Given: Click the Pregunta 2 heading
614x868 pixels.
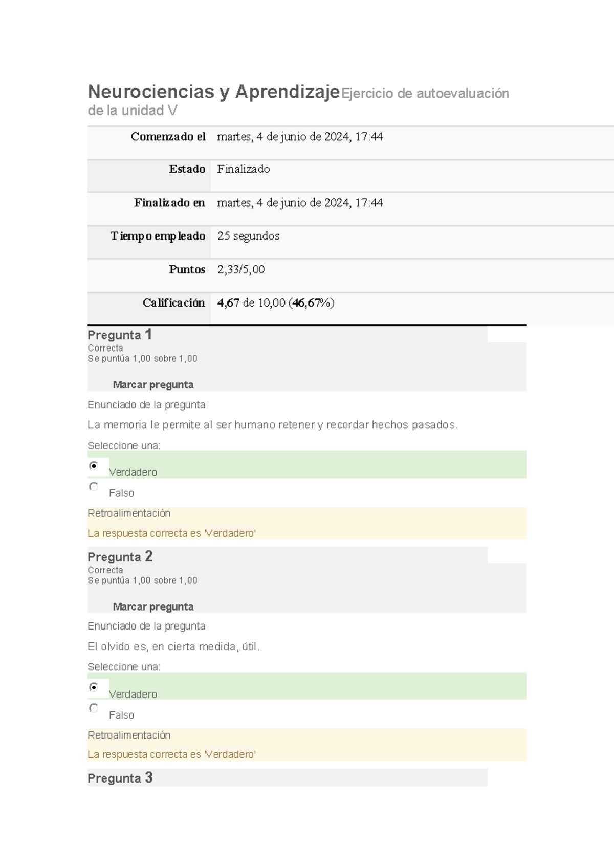Looking at the screenshot, I should coord(120,557).
